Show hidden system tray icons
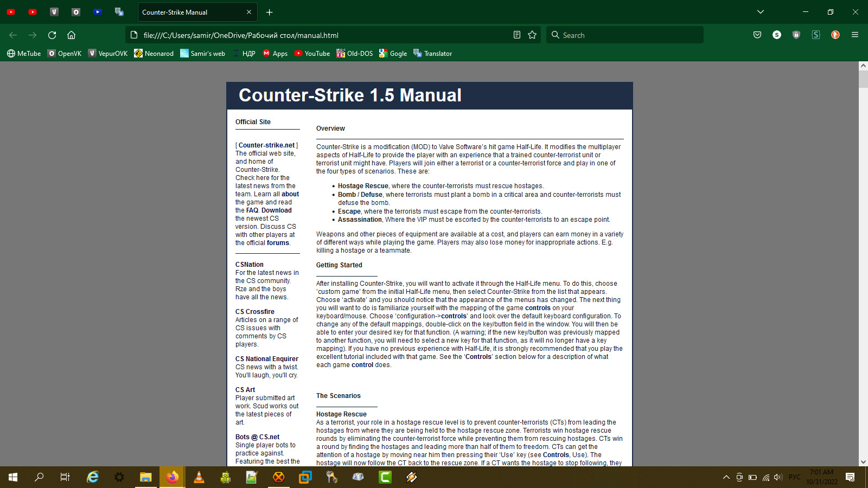 (x=726, y=477)
